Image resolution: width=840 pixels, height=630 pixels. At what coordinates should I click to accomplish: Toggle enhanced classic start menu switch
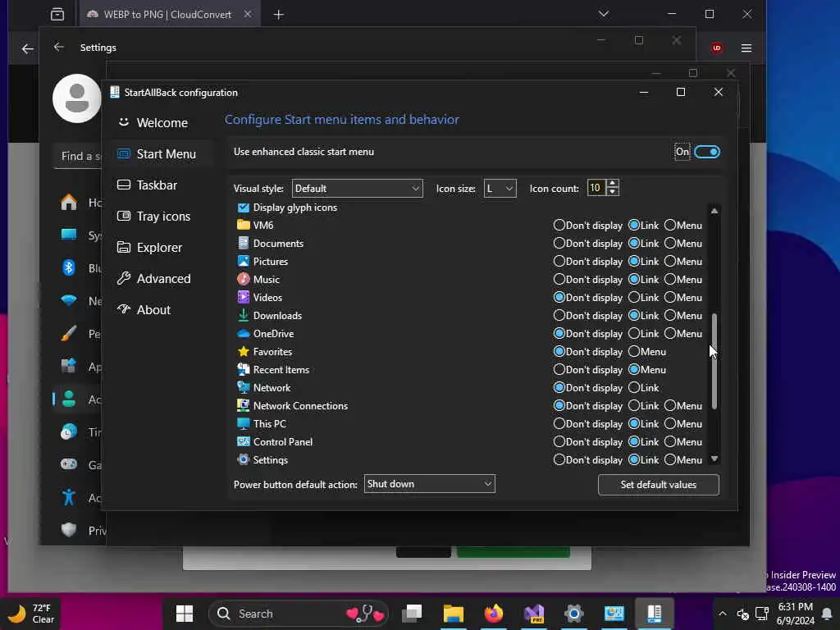point(706,152)
